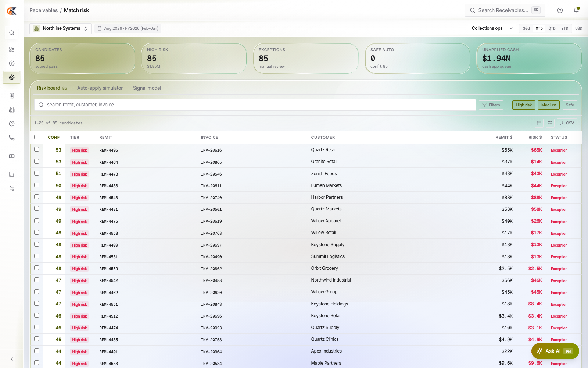Go to the Receivables breadcrumb

click(43, 10)
